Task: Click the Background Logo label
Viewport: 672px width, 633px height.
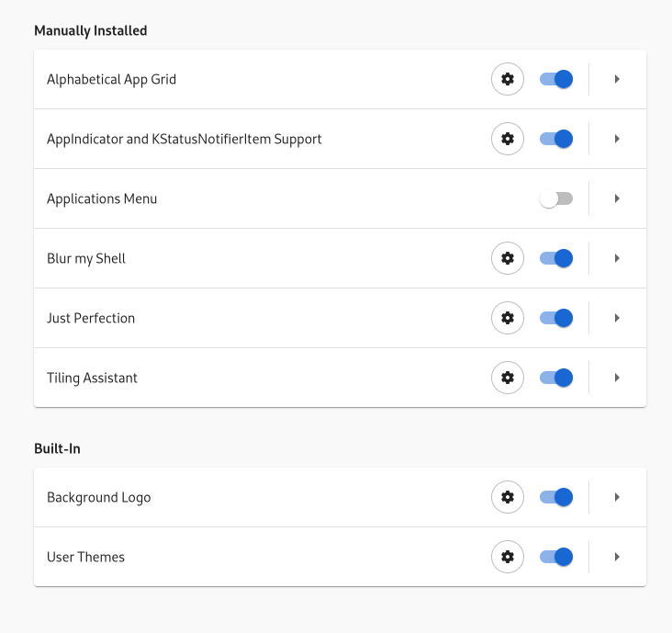Action: (99, 498)
